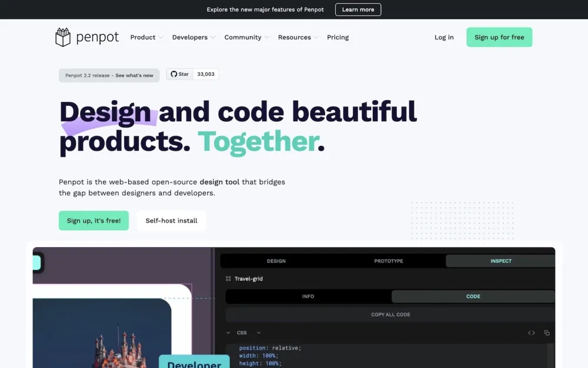Copy the CSS using the copy icon

[x=547, y=333]
